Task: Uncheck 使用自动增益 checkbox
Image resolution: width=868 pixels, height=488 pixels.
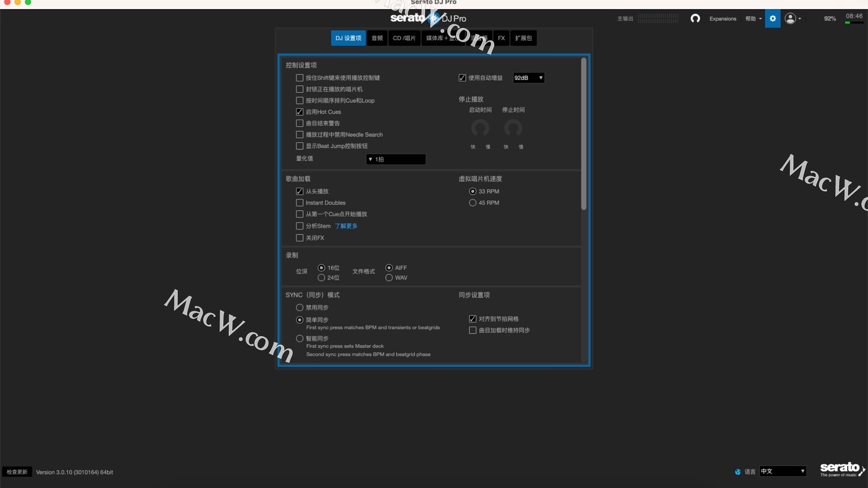Action: coord(462,78)
